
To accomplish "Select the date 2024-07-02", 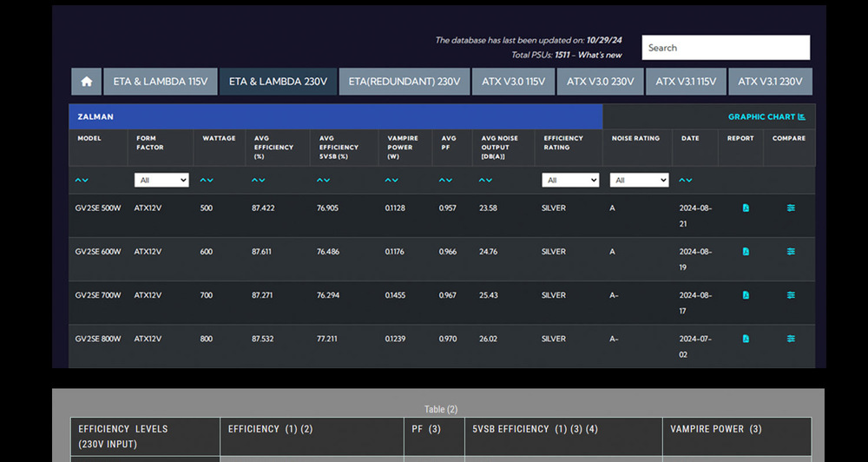I will (695, 346).
